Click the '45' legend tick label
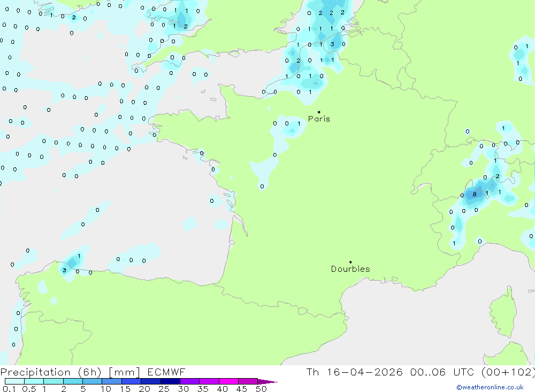 tap(242, 389)
